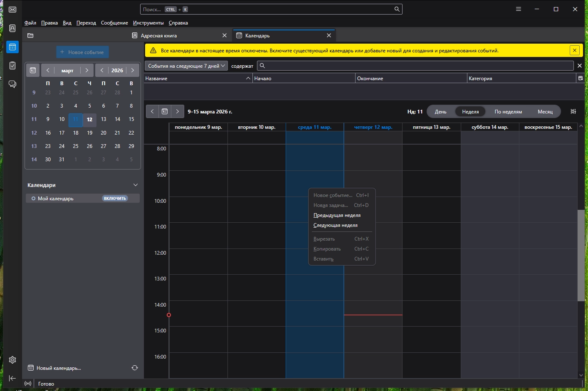Open Mail from the left sidebar
Screen dimensions: 588x391
(12, 10)
